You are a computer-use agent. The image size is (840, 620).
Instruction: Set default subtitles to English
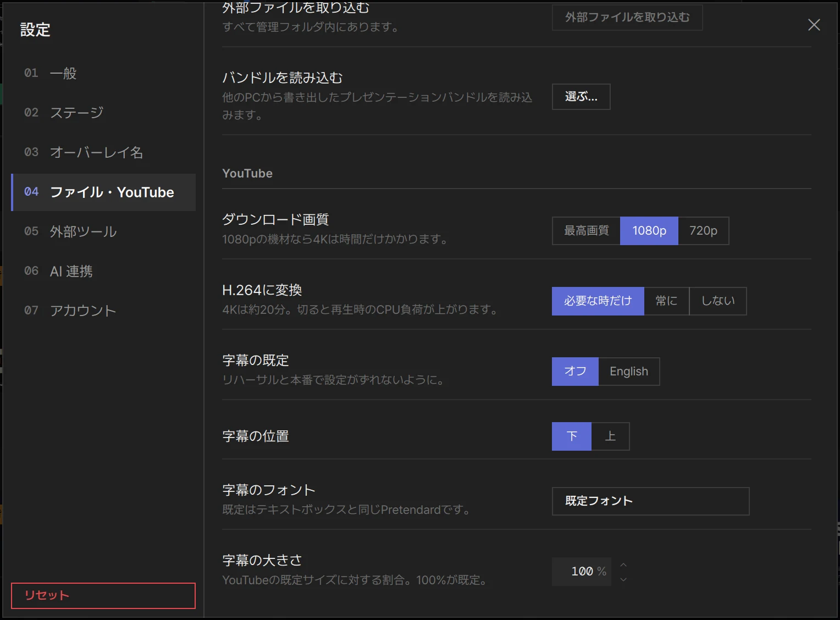629,372
